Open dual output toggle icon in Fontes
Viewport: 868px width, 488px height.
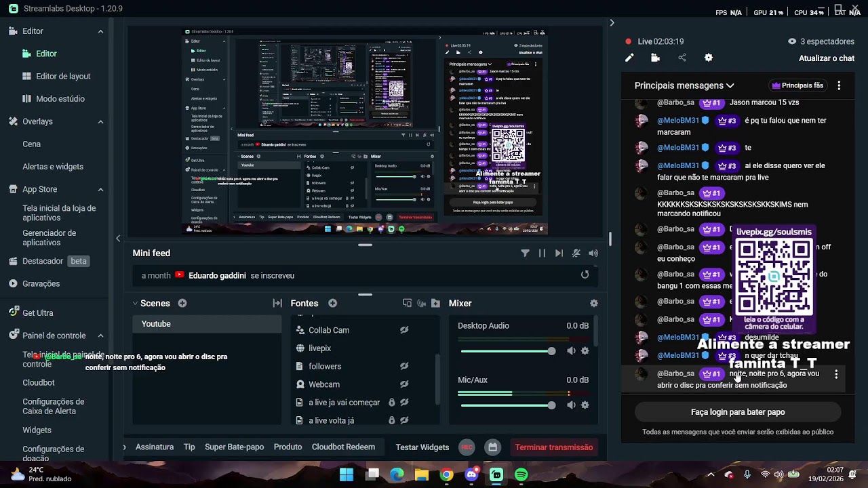point(407,303)
